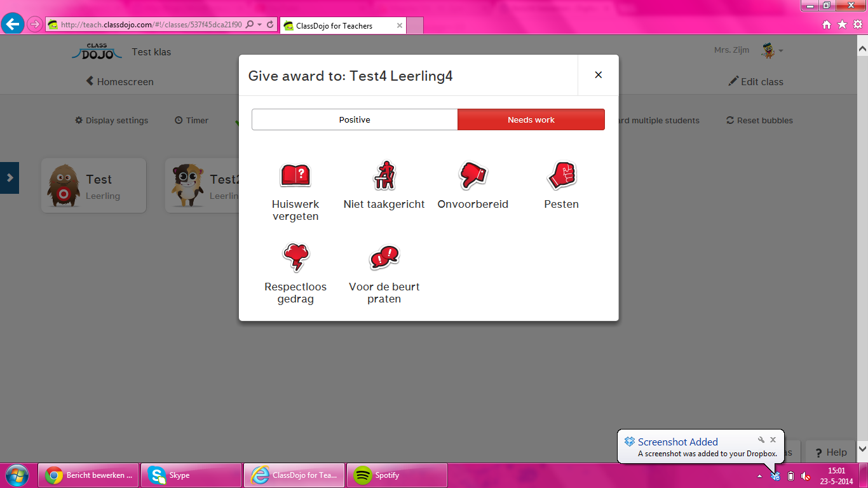Open the Dropbox tray icon
The image size is (868, 488).
775,476
